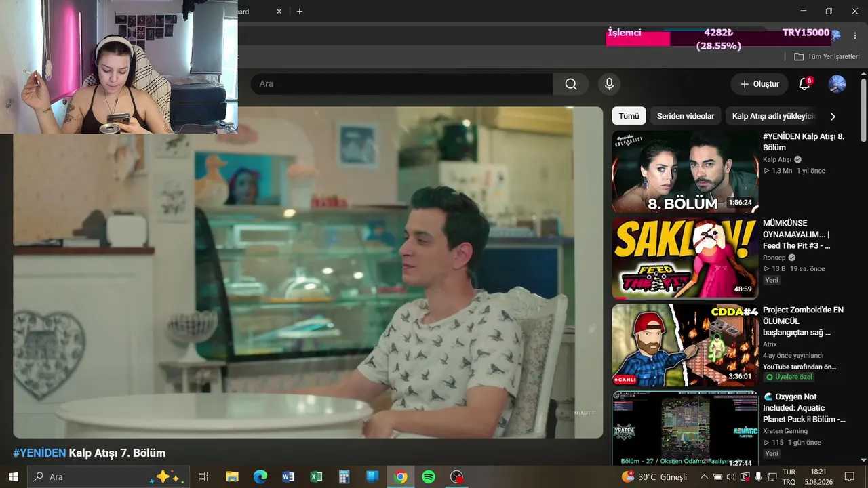Open the 8. BÖLÜM video thumbnail
Viewport: 868px width, 488px height.
(x=685, y=171)
